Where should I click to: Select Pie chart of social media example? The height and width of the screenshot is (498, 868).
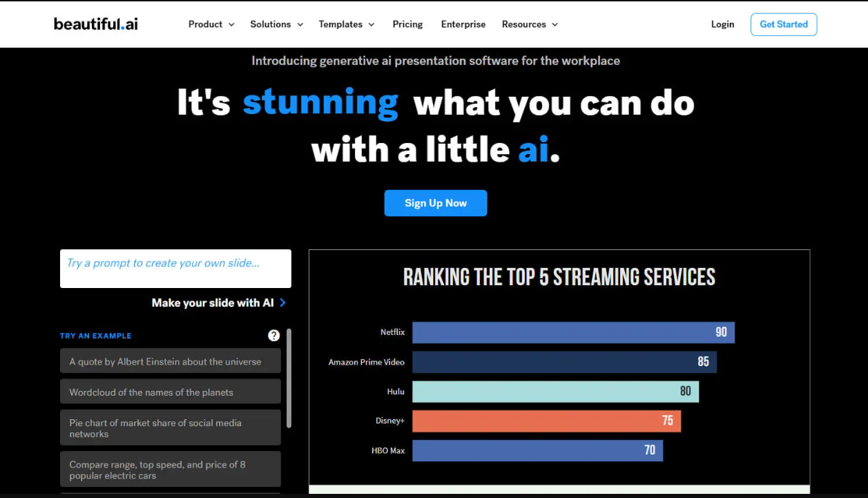tap(171, 428)
